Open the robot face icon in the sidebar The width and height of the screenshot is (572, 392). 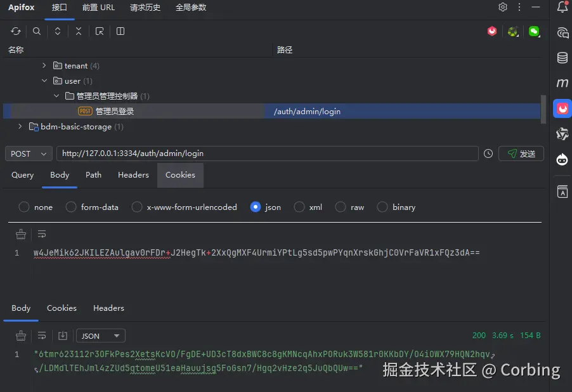[x=562, y=159]
